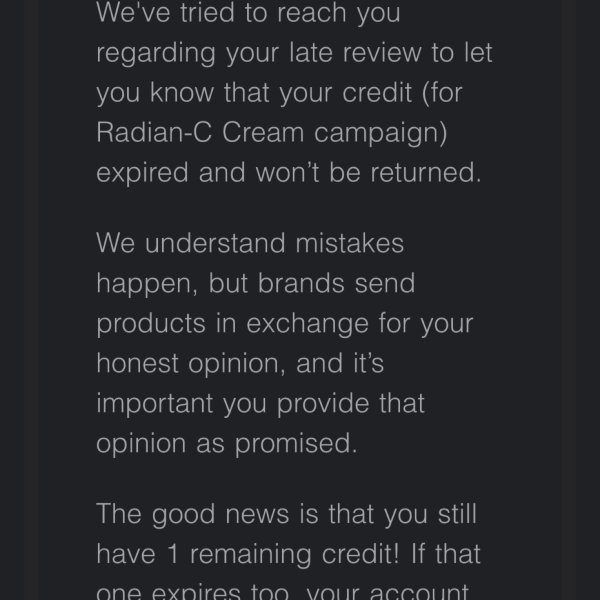Screen dimensions: 600x600
Task: Tap the words "If that" on the credit line
Action: (x=446, y=553)
